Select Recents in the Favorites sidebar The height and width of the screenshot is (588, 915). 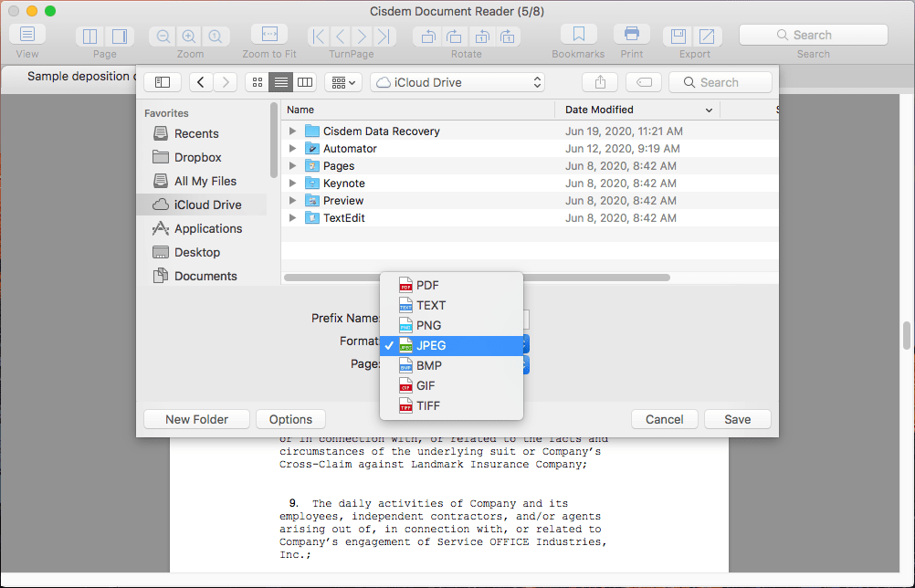pos(202,133)
